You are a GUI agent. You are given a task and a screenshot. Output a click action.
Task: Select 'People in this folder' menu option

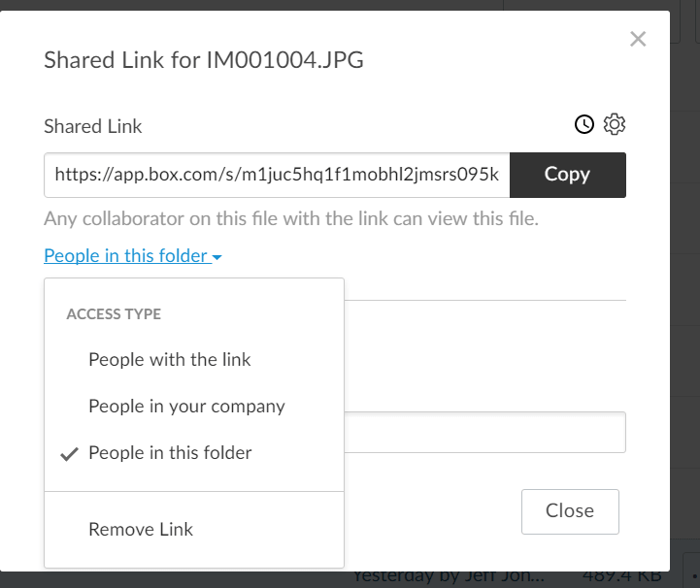point(170,453)
